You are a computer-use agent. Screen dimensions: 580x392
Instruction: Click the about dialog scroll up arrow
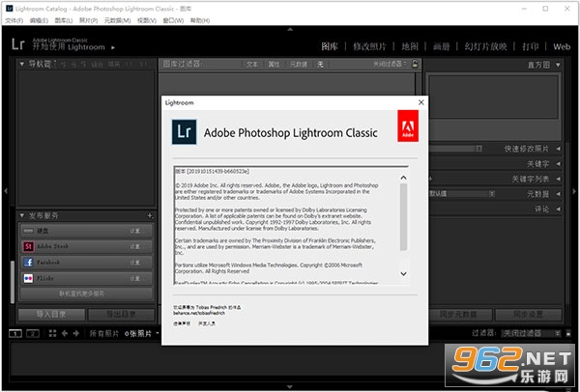[x=403, y=178]
